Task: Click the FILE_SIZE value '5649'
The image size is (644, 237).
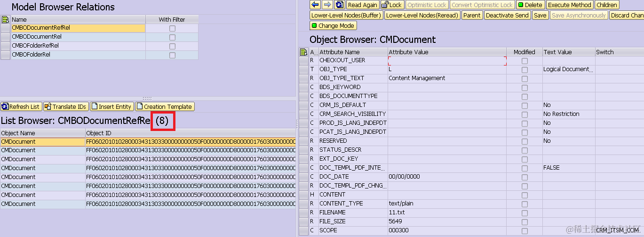Action: pos(395,221)
